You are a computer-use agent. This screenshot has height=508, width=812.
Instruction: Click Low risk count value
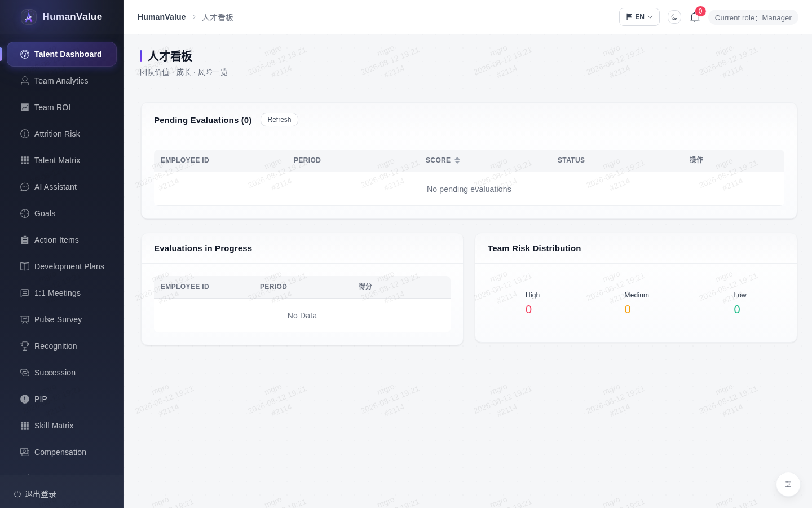pos(737,309)
